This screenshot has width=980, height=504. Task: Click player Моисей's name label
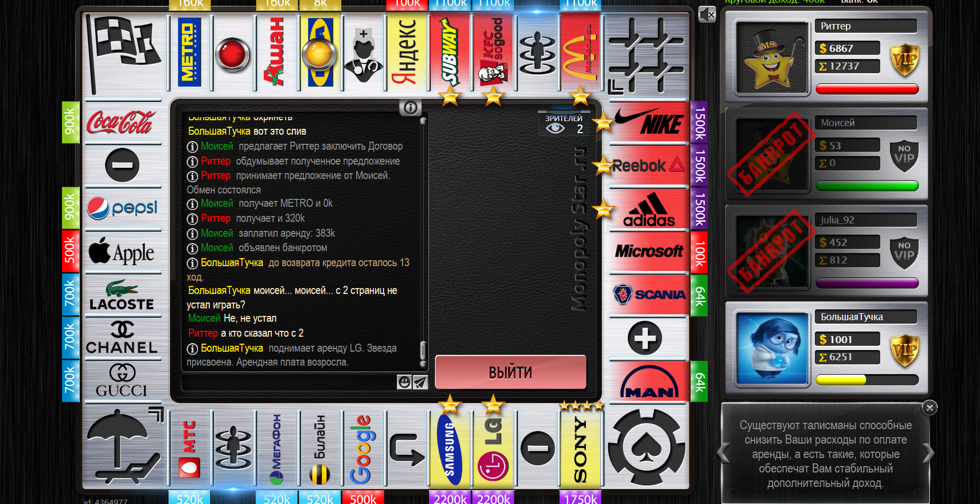pos(865,123)
